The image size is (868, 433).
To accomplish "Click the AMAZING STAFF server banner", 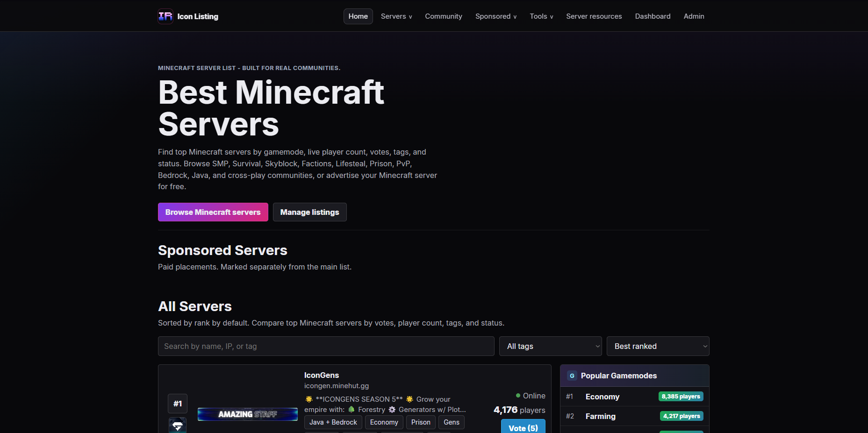I will point(248,414).
